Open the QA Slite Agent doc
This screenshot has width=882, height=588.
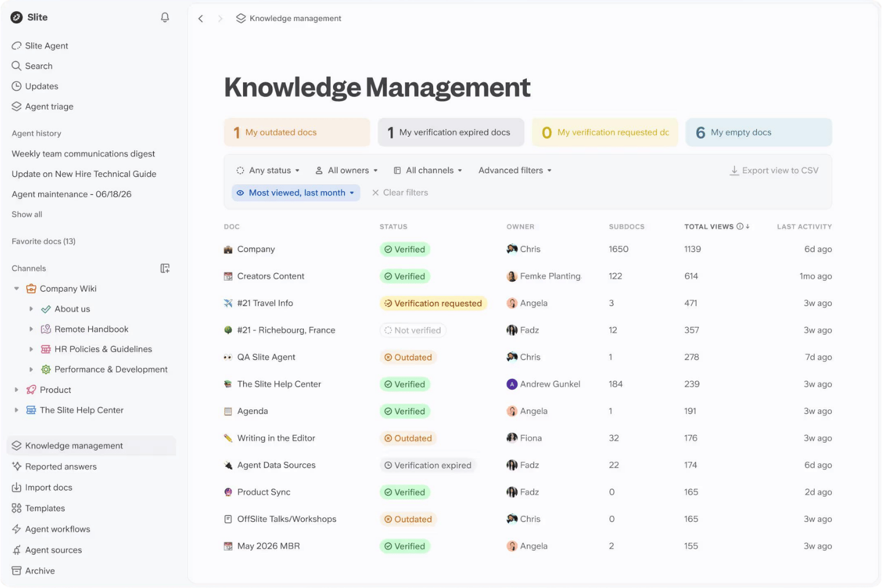click(x=266, y=357)
